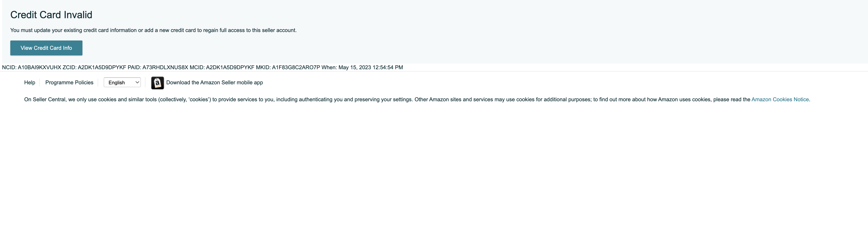Click the chevron arrow on language selector
868x231 pixels.
click(137, 83)
